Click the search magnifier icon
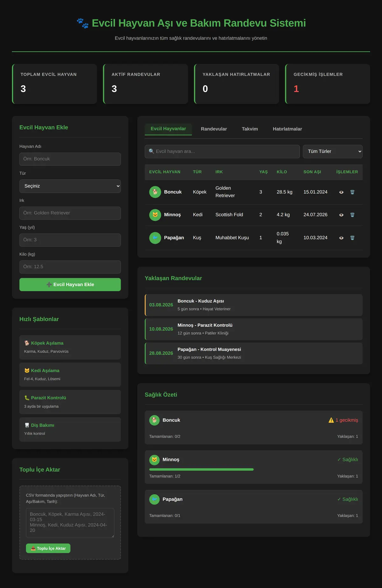This screenshot has height=588, width=382. click(152, 151)
